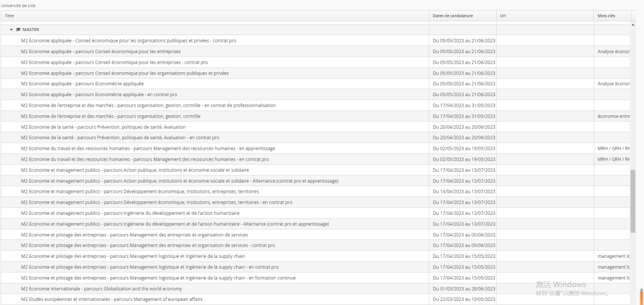The height and width of the screenshot is (305, 644).
Task: Select M2 Conseil économique organisations publiques et privées - contrat pro
Action: [129, 41]
